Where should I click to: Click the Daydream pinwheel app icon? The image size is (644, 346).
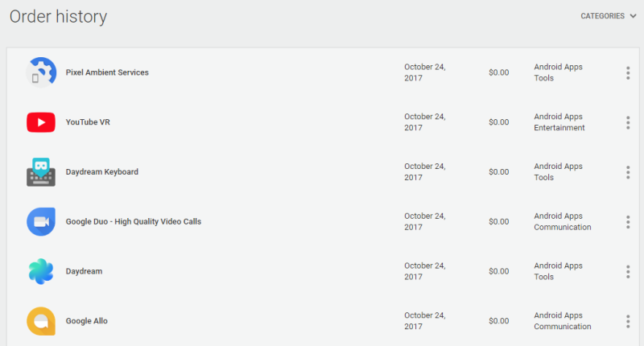[40, 271]
